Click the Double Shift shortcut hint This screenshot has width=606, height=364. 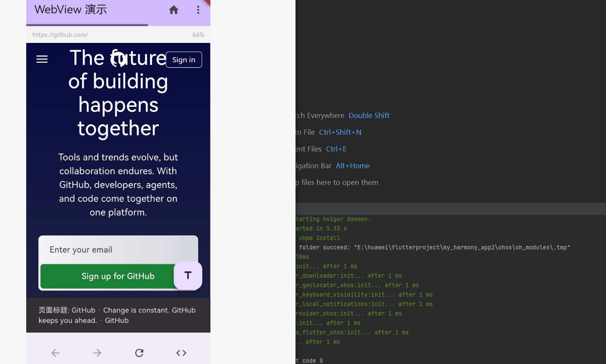369,115
